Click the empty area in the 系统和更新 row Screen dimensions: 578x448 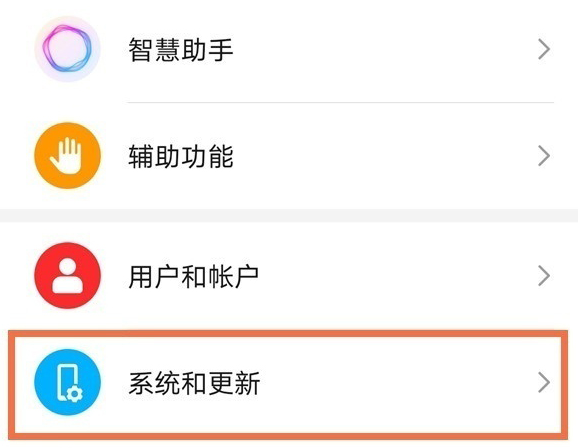click(x=398, y=383)
